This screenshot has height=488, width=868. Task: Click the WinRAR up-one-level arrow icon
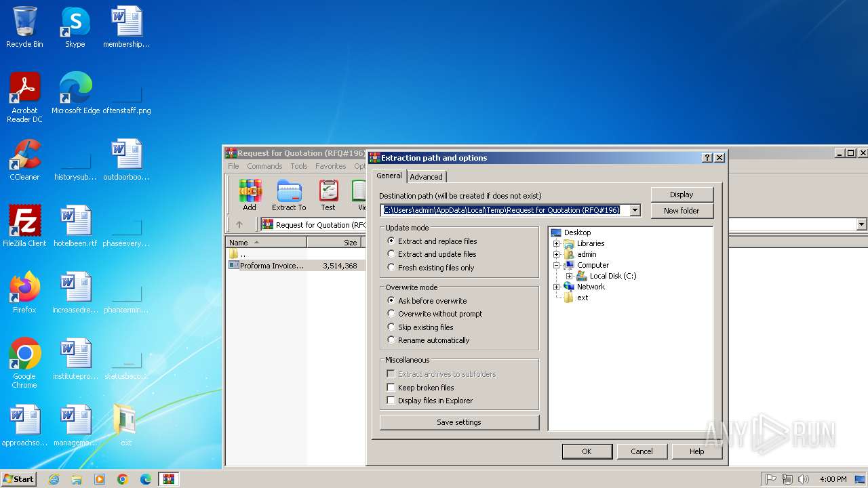(239, 224)
